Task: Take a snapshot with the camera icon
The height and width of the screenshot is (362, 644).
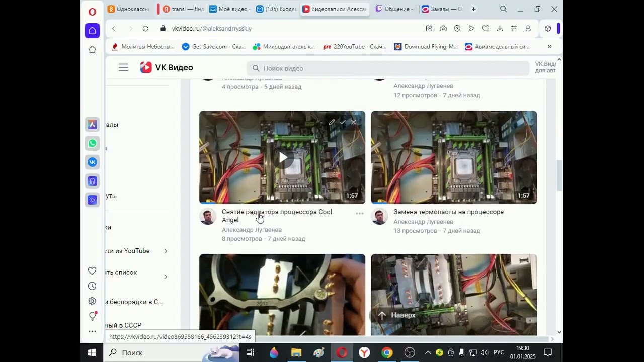Action: (443, 29)
